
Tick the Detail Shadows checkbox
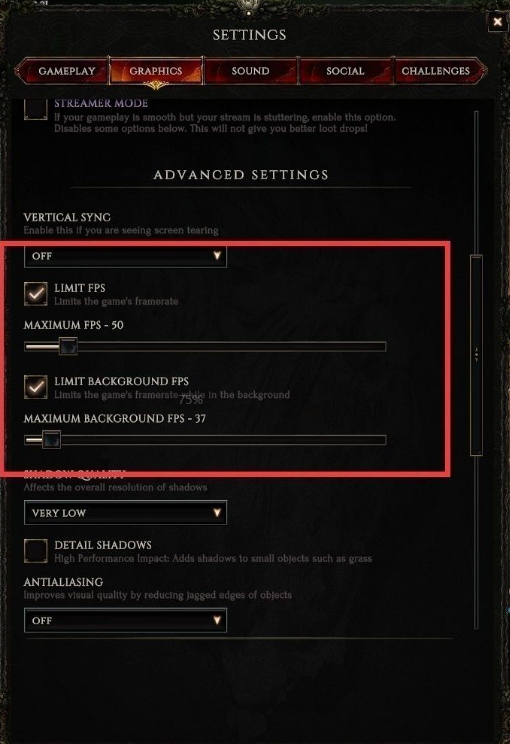pyautogui.click(x=36, y=551)
